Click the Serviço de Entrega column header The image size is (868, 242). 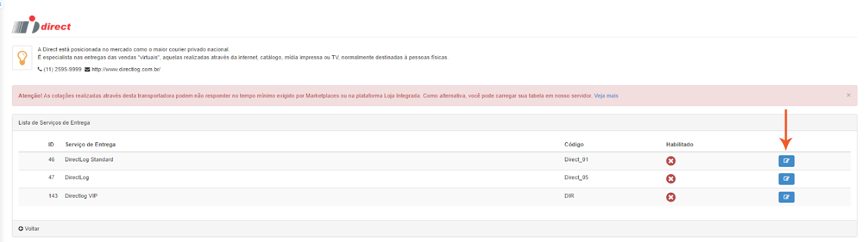click(90, 145)
